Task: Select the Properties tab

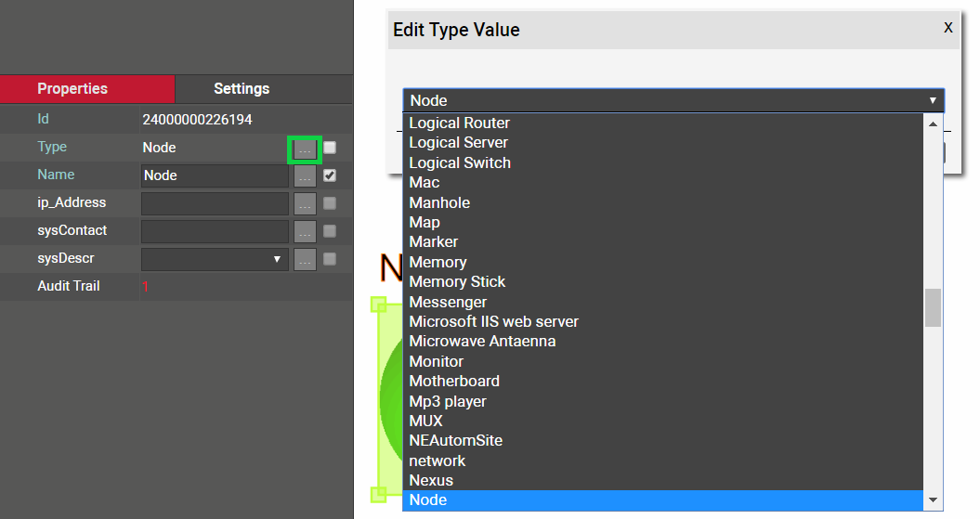Action: point(72,89)
